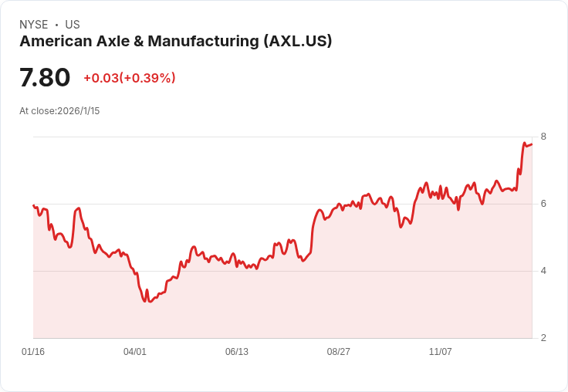The image size is (568, 392).
Task: Select the 04/01 date on x-axis
Action: (135, 351)
